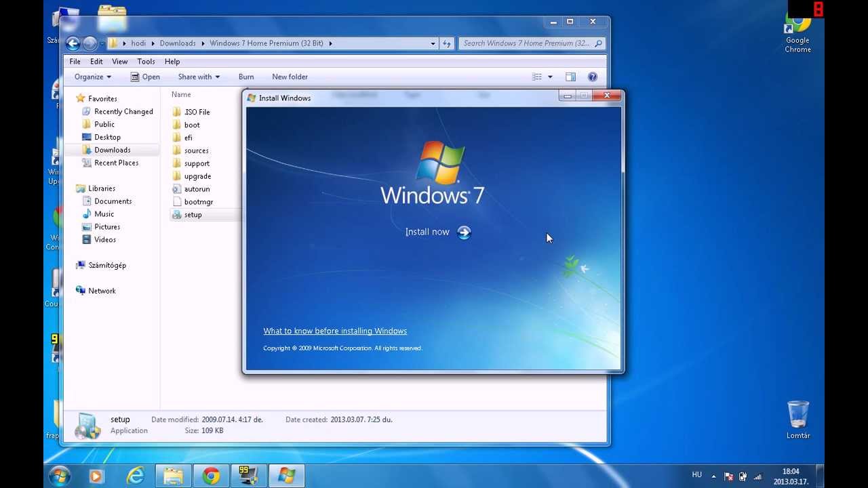This screenshot has height=488, width=868.
Task: Click the Back arrow in Explorer
Action: (x=73, y=43)
